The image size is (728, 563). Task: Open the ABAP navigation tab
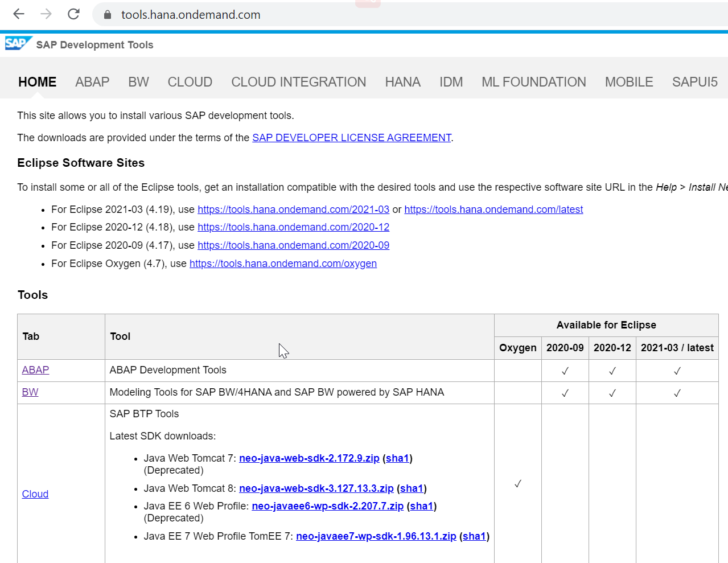click(92, 81)
